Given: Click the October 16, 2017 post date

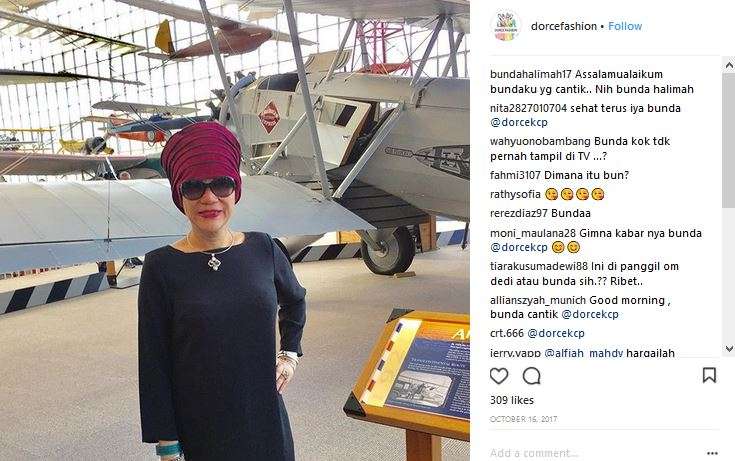Looking at the screenshot, I should pyautogui.click(x=524, y=419).
